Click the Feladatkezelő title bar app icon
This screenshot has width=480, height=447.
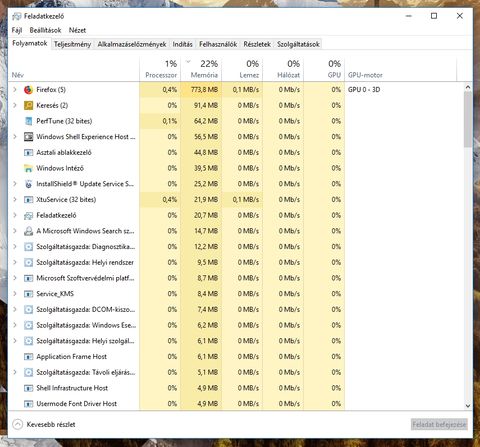click(x=16, y=16)
